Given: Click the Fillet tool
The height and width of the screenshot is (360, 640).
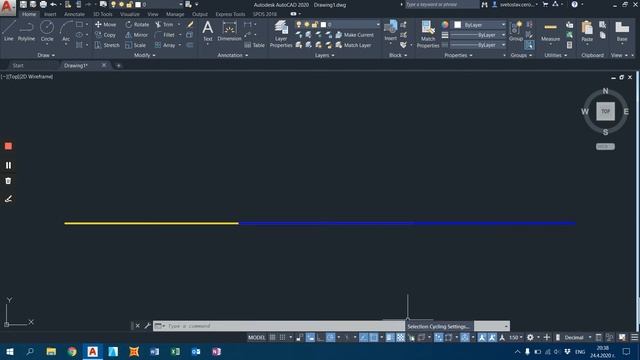Looking at the screenshot, I should [165, 35].
